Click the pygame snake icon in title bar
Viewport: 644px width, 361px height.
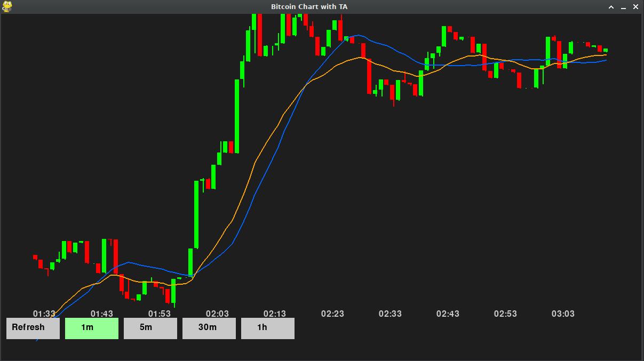tap(7, 6)
